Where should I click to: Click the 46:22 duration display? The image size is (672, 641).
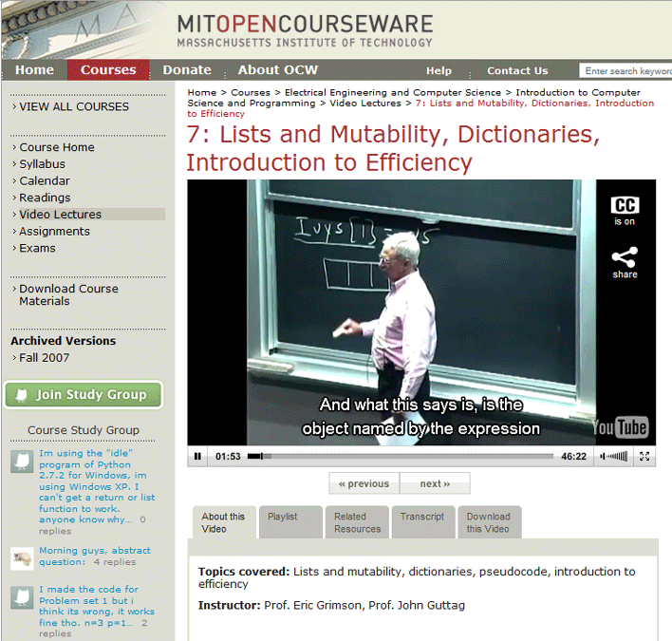[573, 456]
